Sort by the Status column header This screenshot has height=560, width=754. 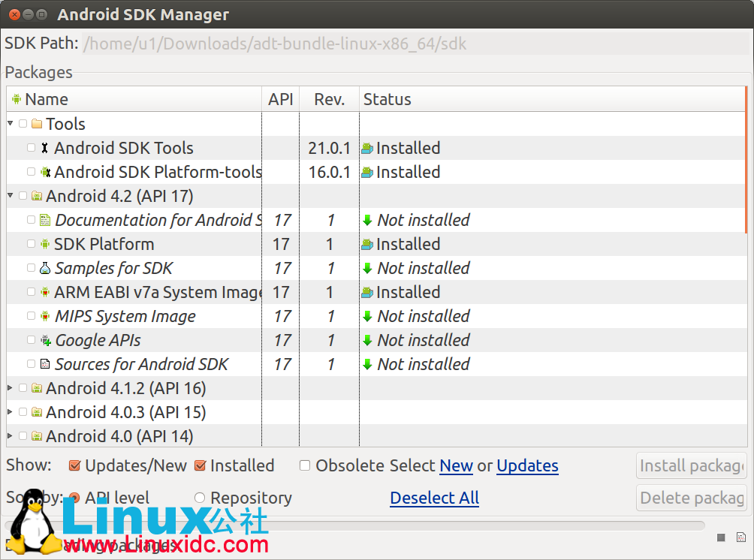(387, 100)
